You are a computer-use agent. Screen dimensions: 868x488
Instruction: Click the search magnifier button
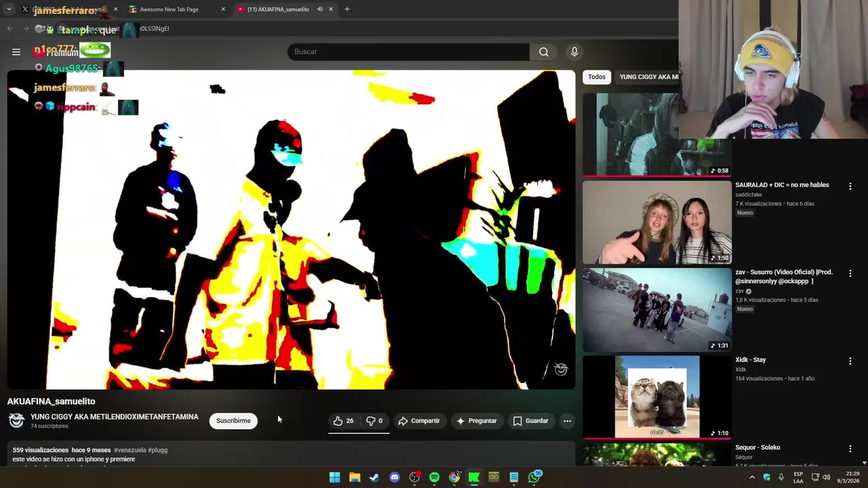[x=544, y=52]
